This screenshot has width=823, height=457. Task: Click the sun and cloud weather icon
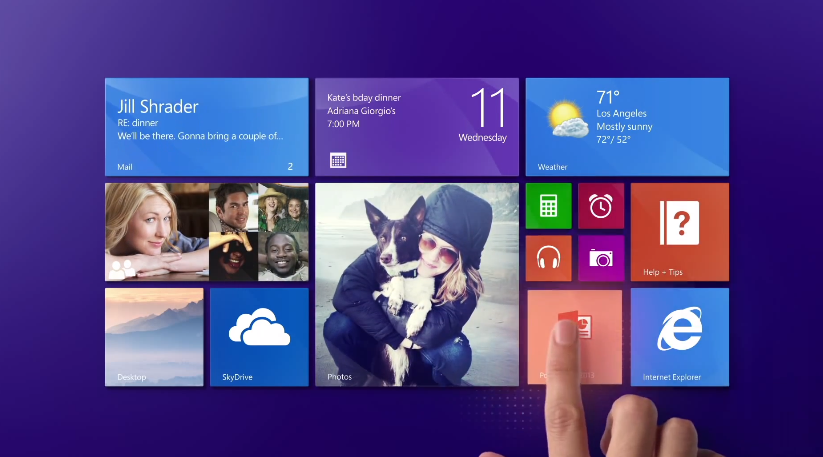(567, 119)
